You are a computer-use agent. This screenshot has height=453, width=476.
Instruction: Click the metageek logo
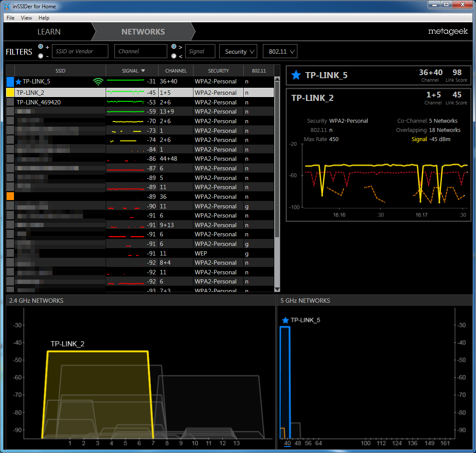tap(448, 31)
